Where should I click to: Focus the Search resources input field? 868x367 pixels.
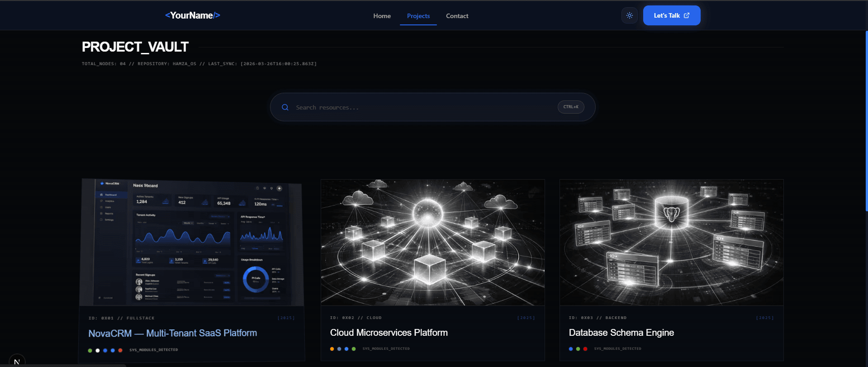[x=432, y=107]
